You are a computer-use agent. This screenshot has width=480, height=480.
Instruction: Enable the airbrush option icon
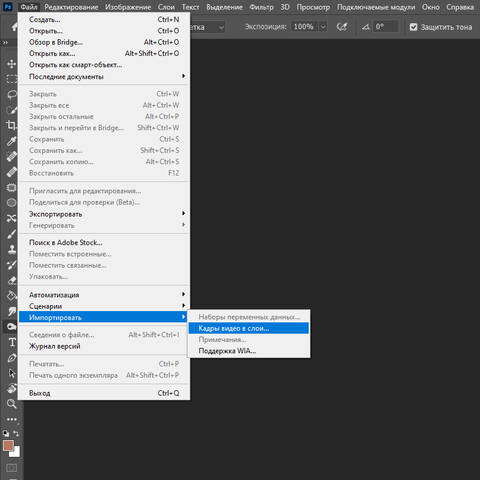342,27
